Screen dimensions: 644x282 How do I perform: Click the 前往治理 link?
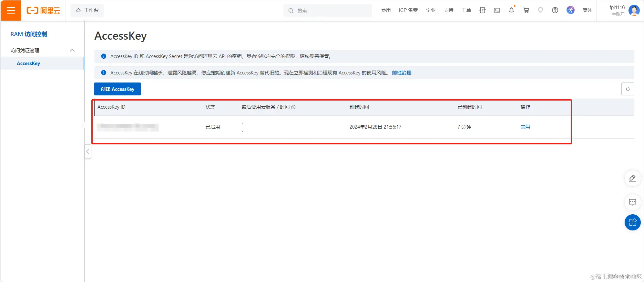402,73
